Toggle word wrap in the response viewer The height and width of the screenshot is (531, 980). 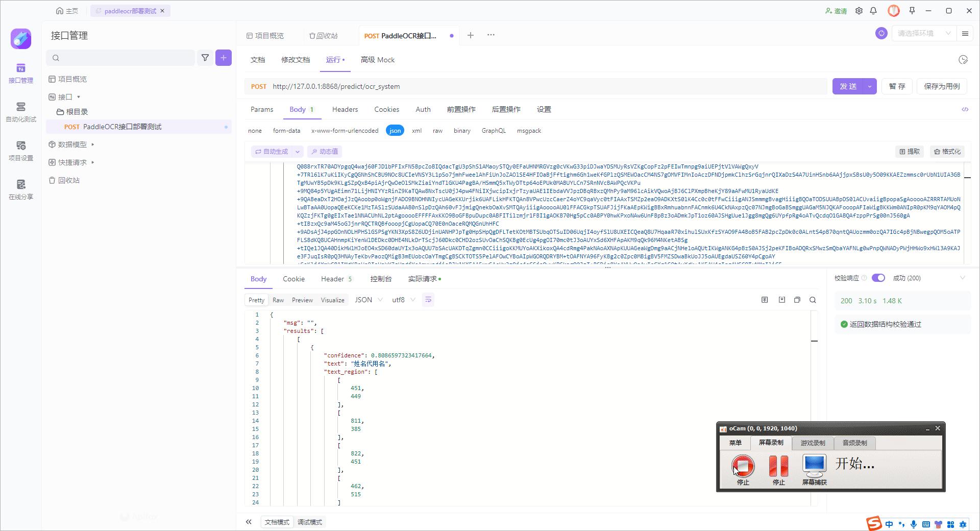428,300
